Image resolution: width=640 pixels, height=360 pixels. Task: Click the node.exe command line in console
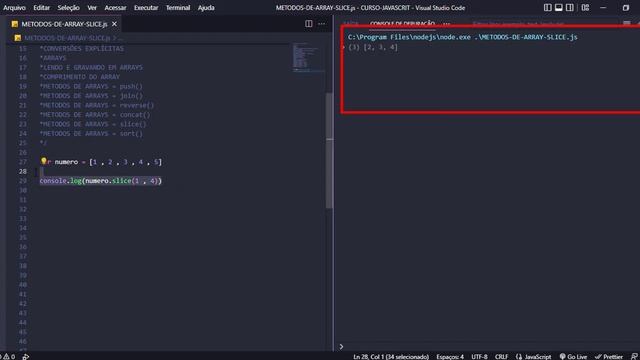point(462,37)
